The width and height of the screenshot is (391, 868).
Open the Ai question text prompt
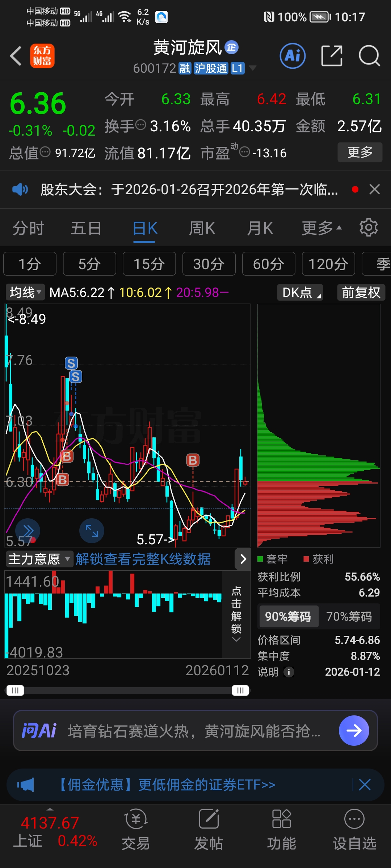click(x=194, y=731)
